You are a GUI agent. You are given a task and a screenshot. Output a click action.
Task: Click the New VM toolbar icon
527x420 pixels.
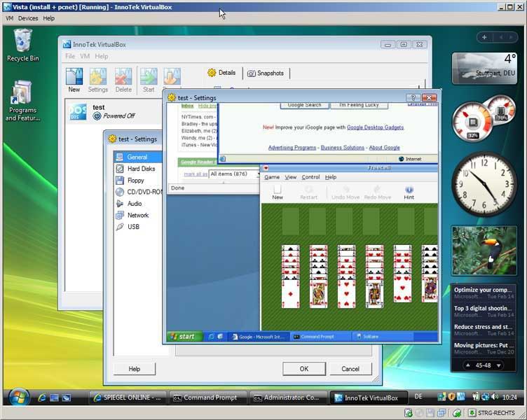74,80
